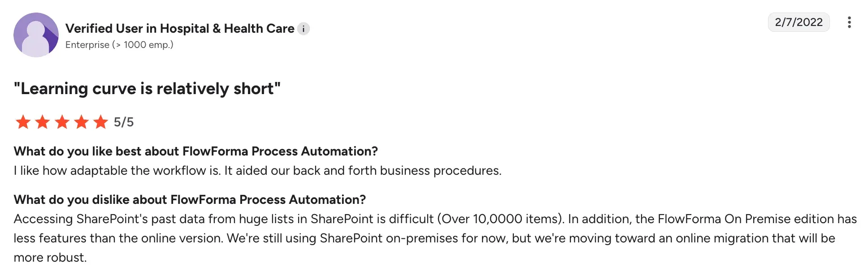Open the three-dot more options menu

849,22
